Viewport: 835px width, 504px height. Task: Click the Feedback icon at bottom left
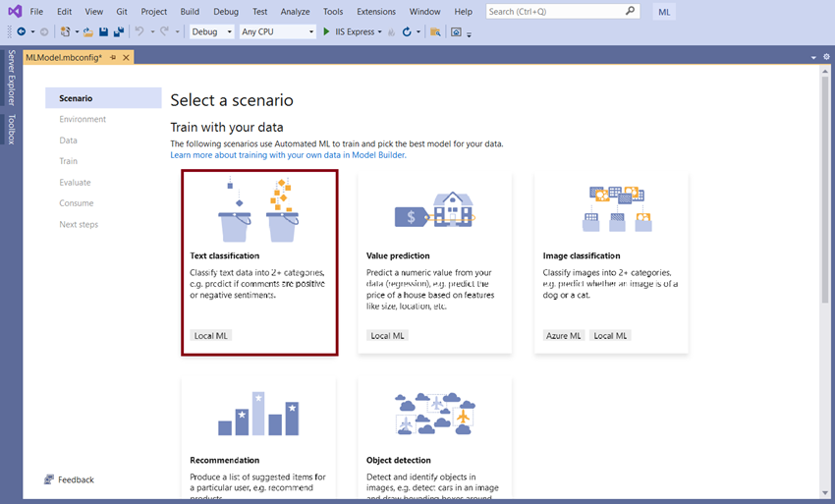coord(49,479)
